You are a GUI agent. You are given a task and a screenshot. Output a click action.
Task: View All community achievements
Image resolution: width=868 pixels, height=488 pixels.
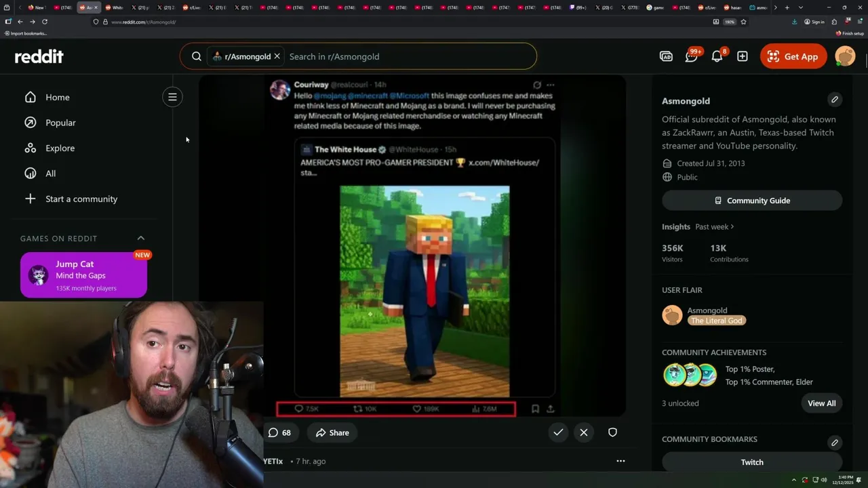point(821,403)
